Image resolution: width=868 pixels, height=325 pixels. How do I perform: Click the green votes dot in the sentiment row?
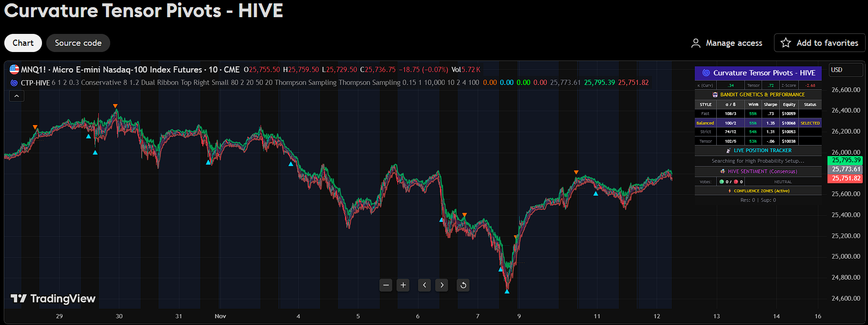click(x=722, y=182)
